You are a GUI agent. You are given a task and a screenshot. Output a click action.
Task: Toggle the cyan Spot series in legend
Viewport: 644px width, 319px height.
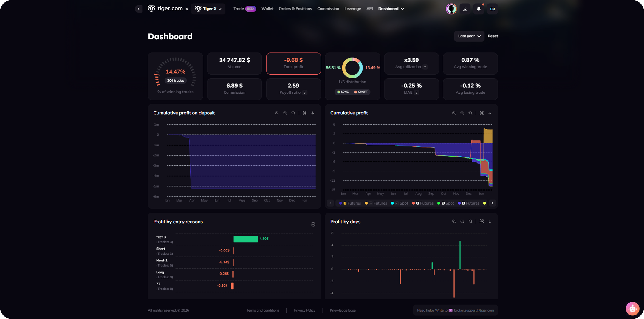click(x=400, y=203)
